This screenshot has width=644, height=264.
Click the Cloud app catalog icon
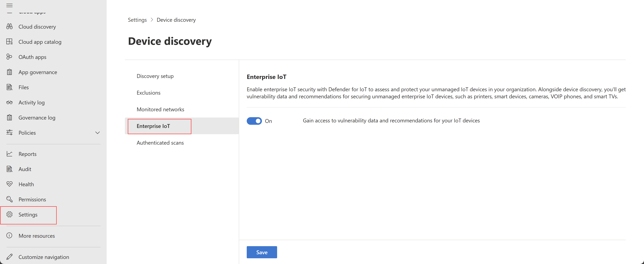pyautogui.click(x=10, y=42)
